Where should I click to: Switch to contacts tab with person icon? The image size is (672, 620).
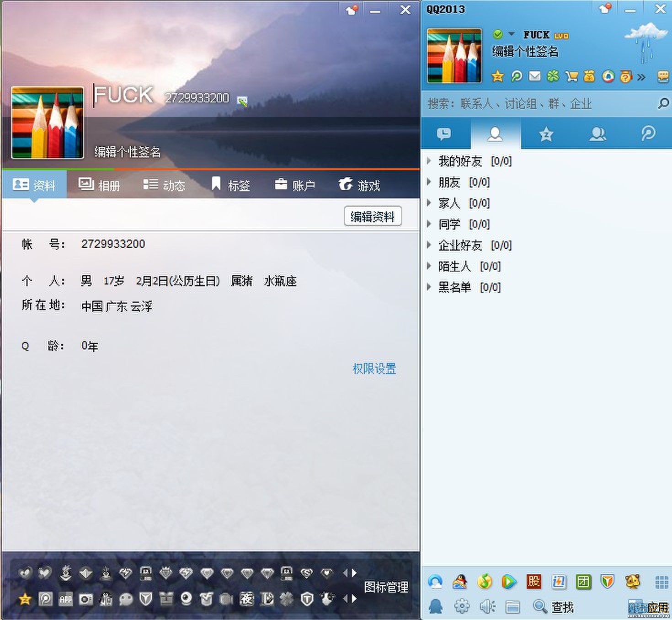pos(495,134)
